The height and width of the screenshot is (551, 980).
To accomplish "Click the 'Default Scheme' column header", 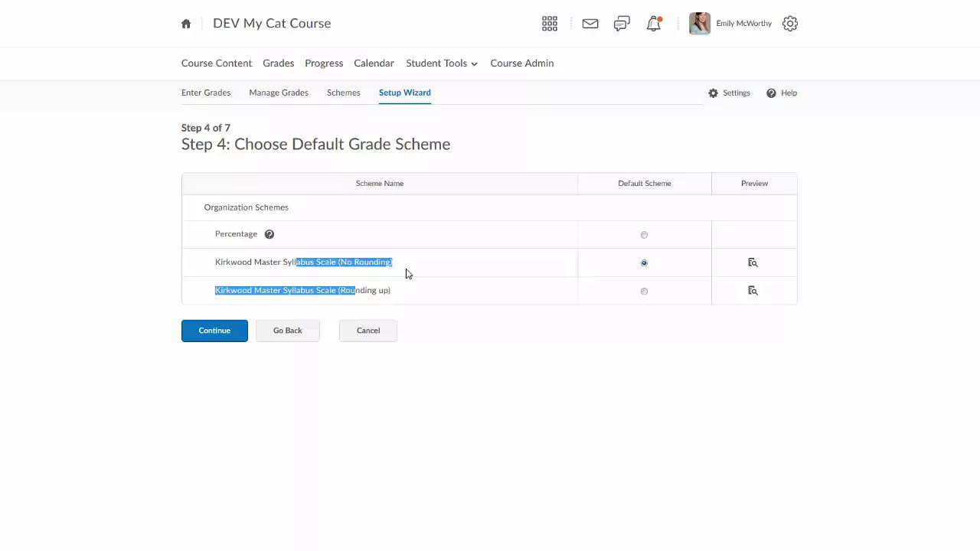I will pyautogui.click(x=645, y=184).
